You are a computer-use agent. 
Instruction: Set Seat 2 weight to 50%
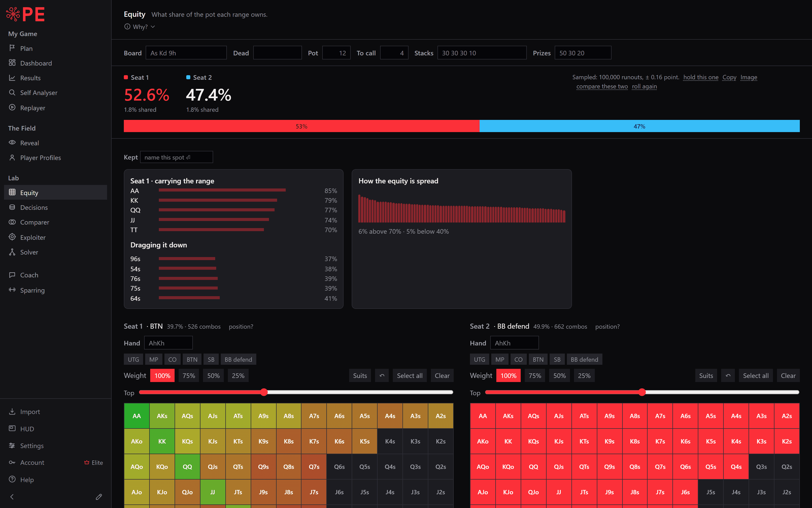pos(559,376)
